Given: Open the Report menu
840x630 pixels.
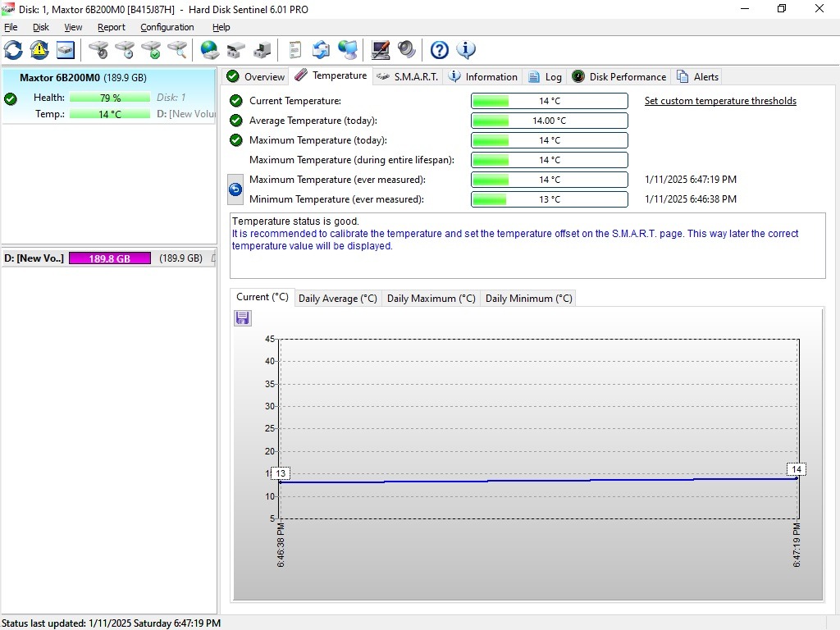Looking at the screenshot, I should click(111, 27).
